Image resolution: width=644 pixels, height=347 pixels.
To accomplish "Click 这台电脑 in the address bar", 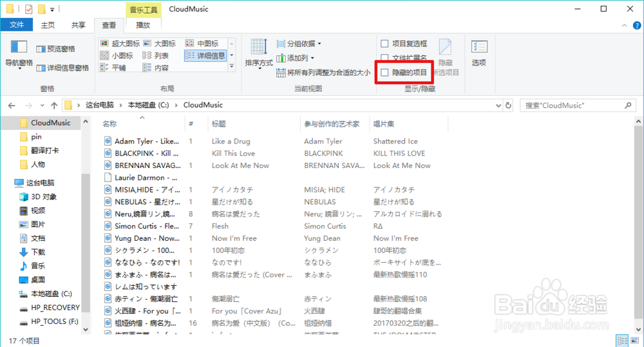I will 99,105.
